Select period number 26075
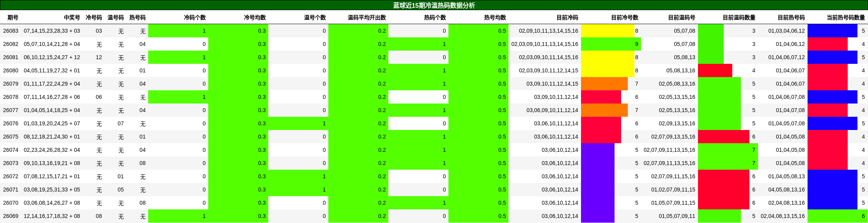 tap(11, 137)
